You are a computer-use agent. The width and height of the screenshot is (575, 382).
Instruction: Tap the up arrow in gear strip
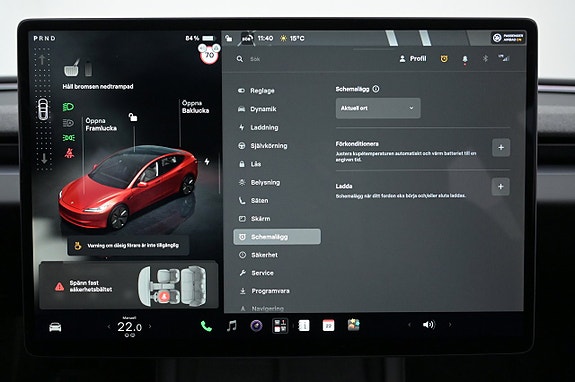coord(43,59)
